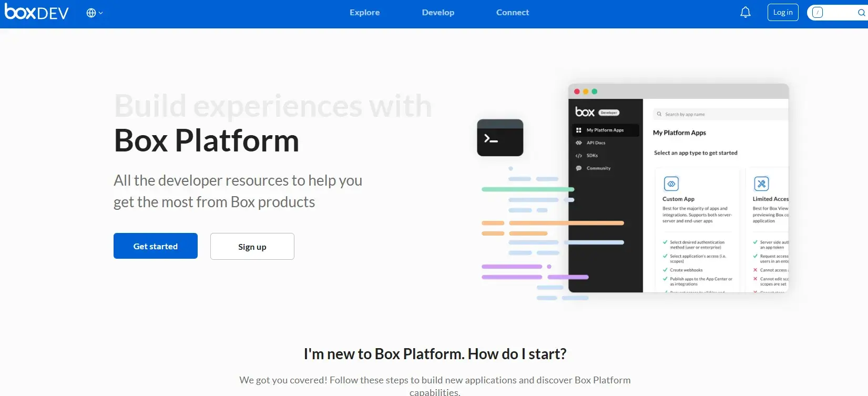Click the Custom App icon in illustration
Viewport: 868px width, 396px height.
671,184
